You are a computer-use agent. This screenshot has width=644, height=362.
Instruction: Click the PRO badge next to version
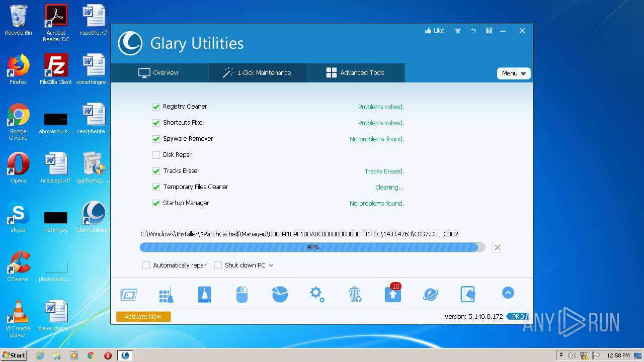(518, 316)
